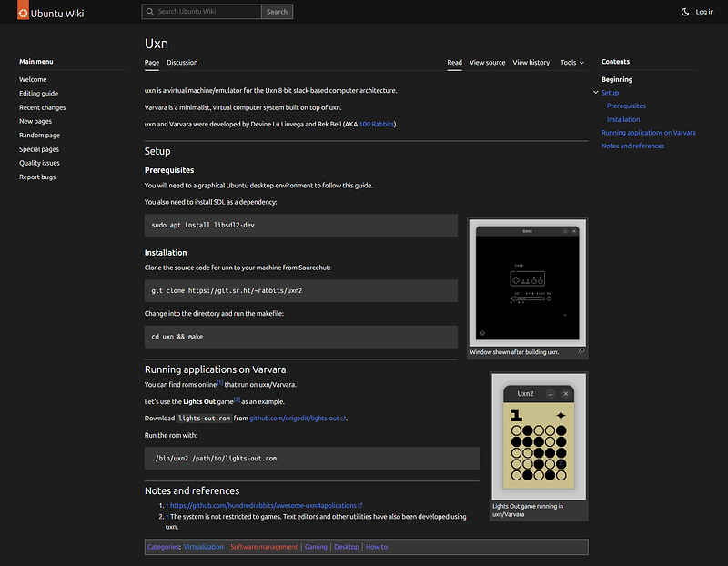Open the Log in link
This screenshot has height=566, width=728.
[704, 12]
